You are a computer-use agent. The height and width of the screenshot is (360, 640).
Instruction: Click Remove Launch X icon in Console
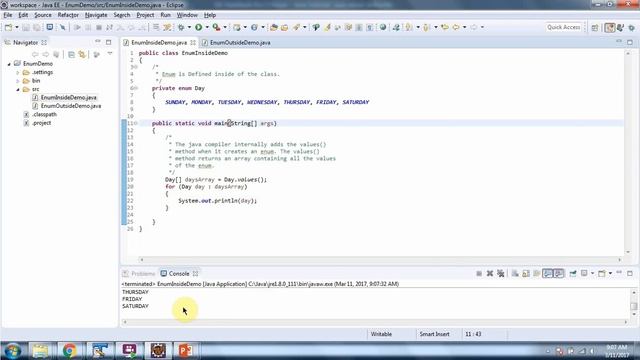490,273
